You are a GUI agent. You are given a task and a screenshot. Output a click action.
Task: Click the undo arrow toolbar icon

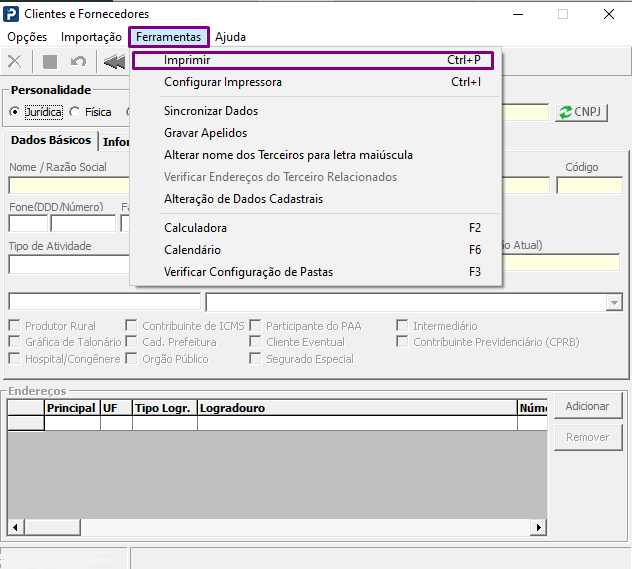[78, 62]
